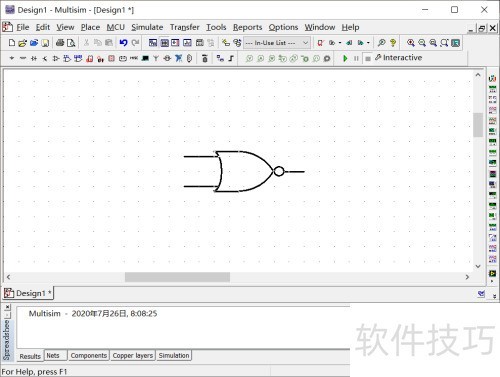Switch to the Components tab

pos(89,356)
